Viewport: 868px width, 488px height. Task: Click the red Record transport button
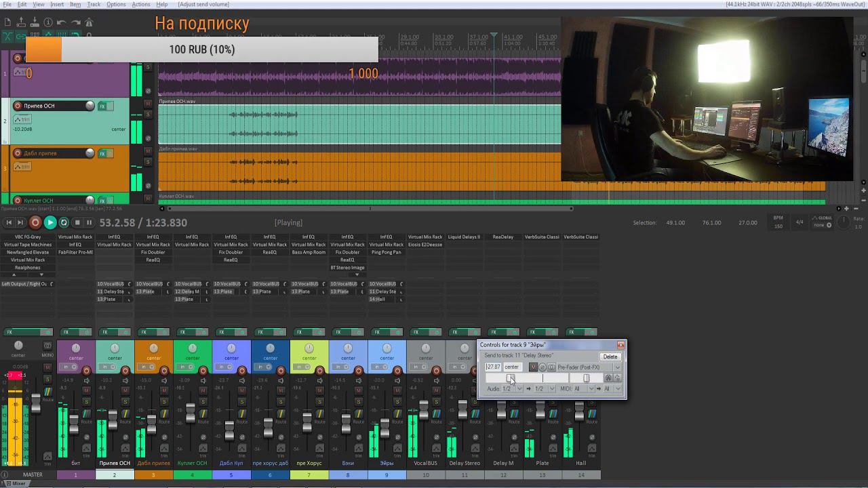pos(35,222)
